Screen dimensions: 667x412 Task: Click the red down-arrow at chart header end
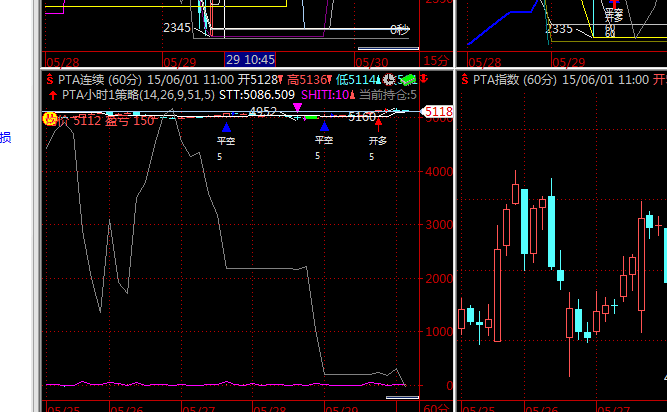[423, 78]
